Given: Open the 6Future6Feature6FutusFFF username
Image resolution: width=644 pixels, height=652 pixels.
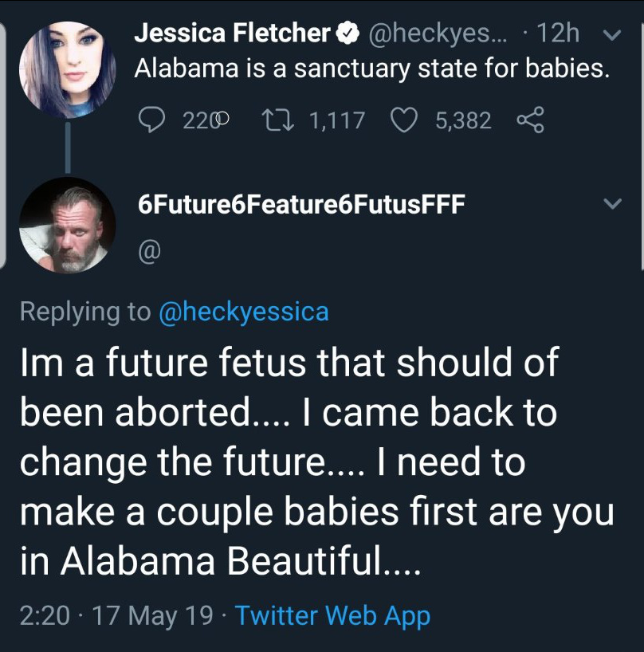Looking at the screenshot, I should pos(301,204).
